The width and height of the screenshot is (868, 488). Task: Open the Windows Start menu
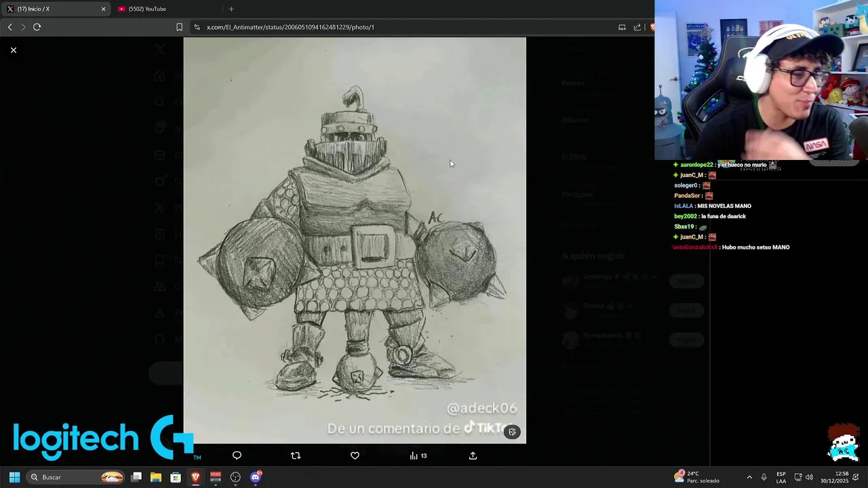[x=14, y=477]
